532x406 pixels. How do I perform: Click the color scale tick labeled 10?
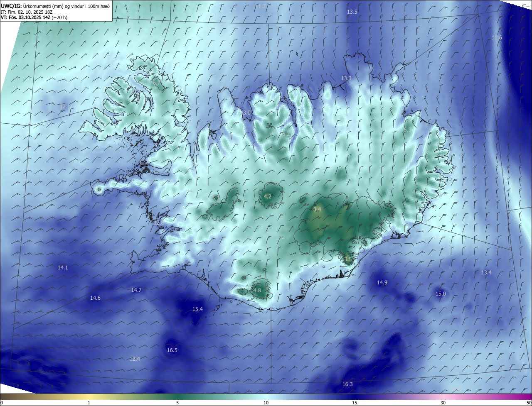point(266,403)
